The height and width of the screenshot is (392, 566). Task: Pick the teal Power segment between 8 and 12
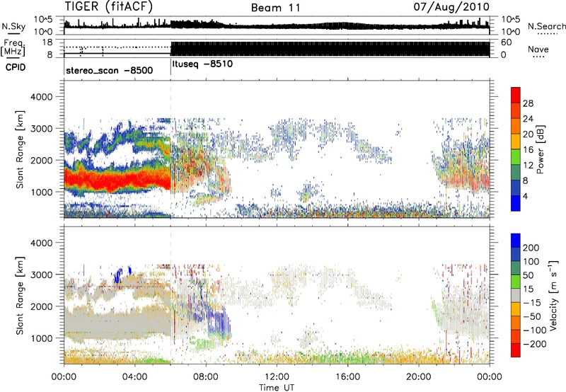pos(516,173)
